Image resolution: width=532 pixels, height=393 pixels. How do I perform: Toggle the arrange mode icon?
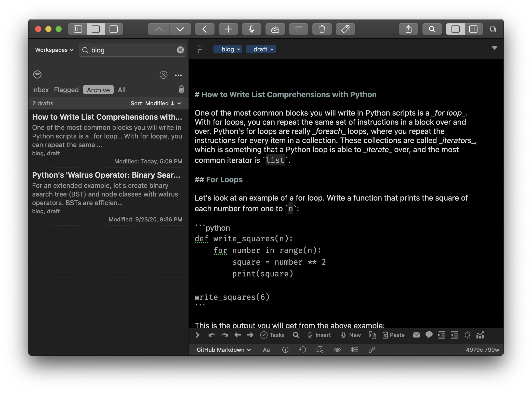click(354, 350)
